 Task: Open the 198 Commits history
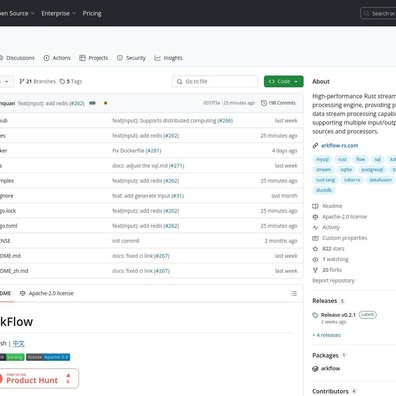click(x=278, y=103)
